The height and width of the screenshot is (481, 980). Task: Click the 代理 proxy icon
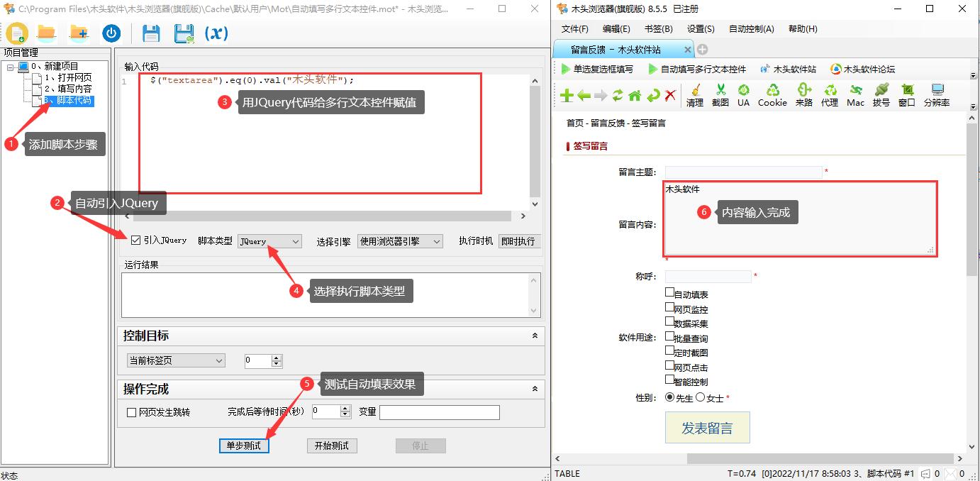(830, 96)
